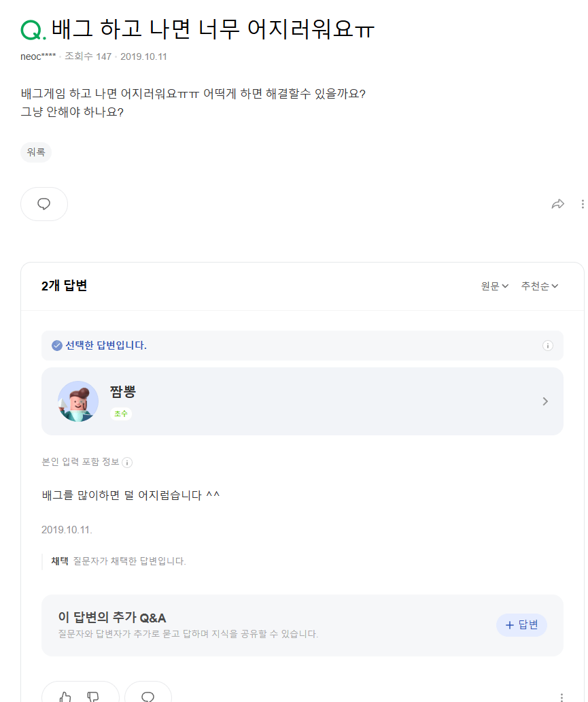Click the 짬뽕 answerer name
Screen dimensions: 588x702
coord(122,391)
